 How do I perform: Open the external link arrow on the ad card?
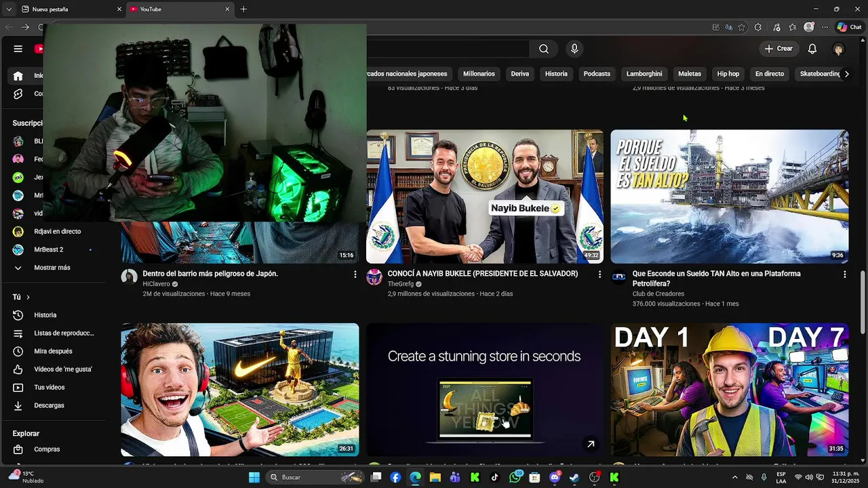[x=591, y=444]
